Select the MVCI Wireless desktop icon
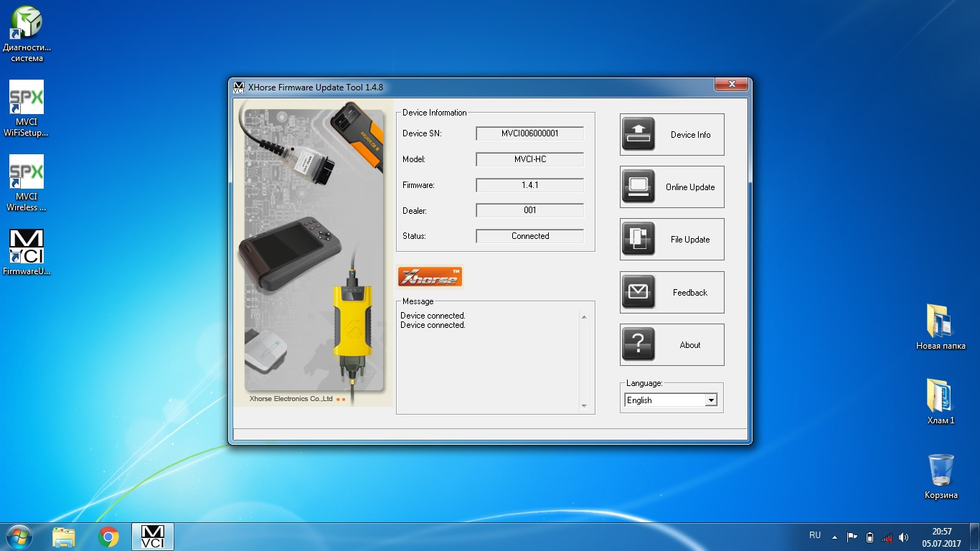This screenshot has width=980, height=551. [27, 183]
